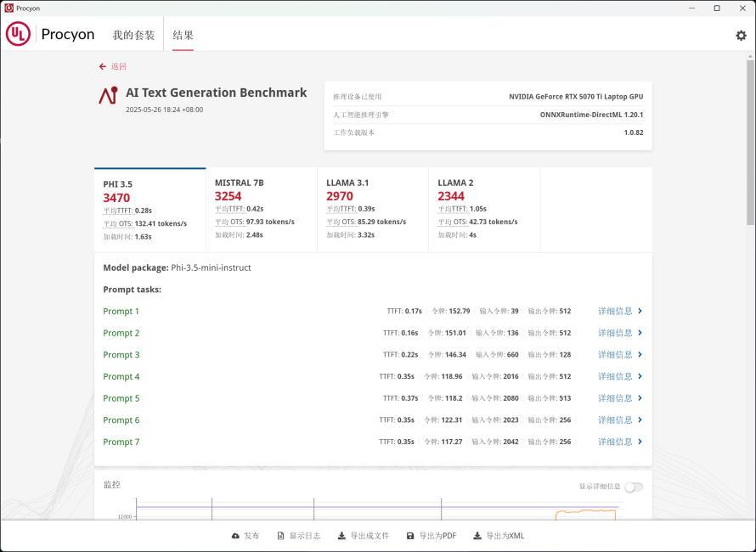This screenshot has height=552, width=756.
Task: Click the Procyon title bar app icon
Action: pyautogui.click(x=8, y=8)
